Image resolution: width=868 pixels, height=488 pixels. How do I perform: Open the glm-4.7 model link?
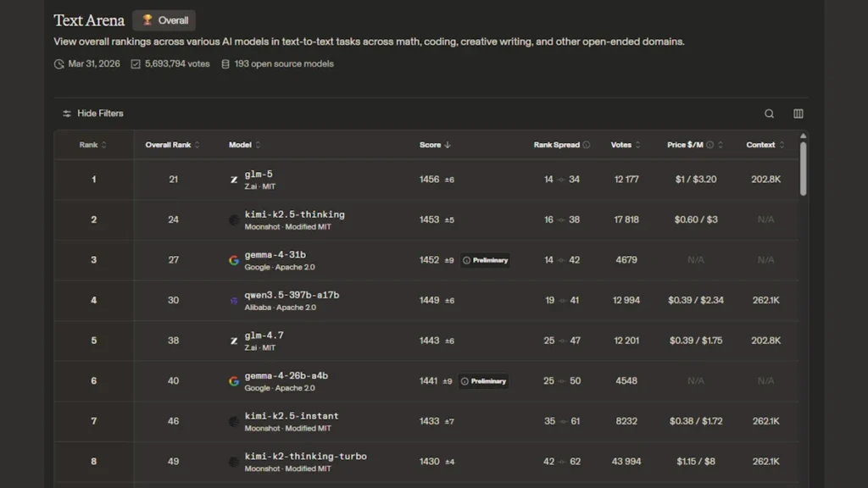264,335
